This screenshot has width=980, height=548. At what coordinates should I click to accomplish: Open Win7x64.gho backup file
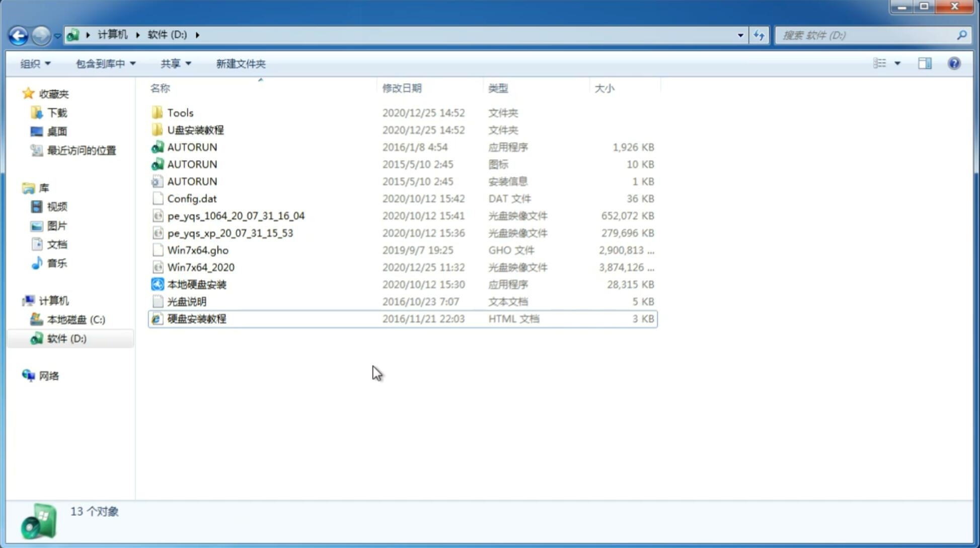tap(197, 250)
